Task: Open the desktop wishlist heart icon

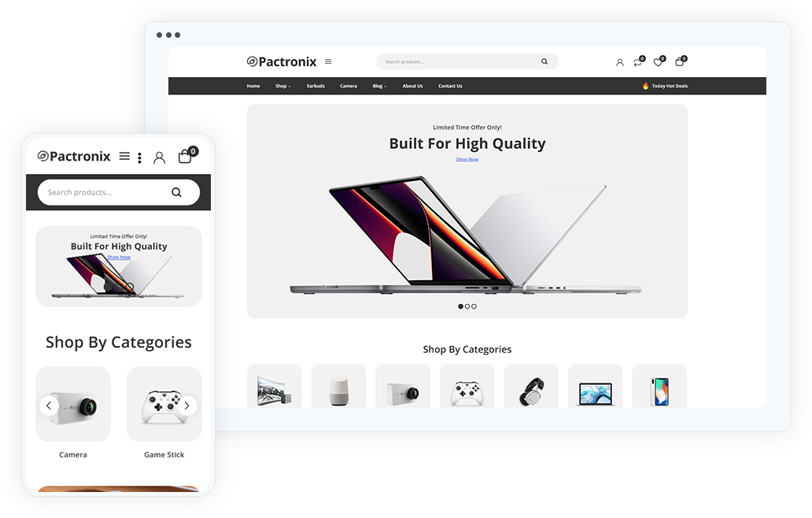Action: [x=659, y=62]
